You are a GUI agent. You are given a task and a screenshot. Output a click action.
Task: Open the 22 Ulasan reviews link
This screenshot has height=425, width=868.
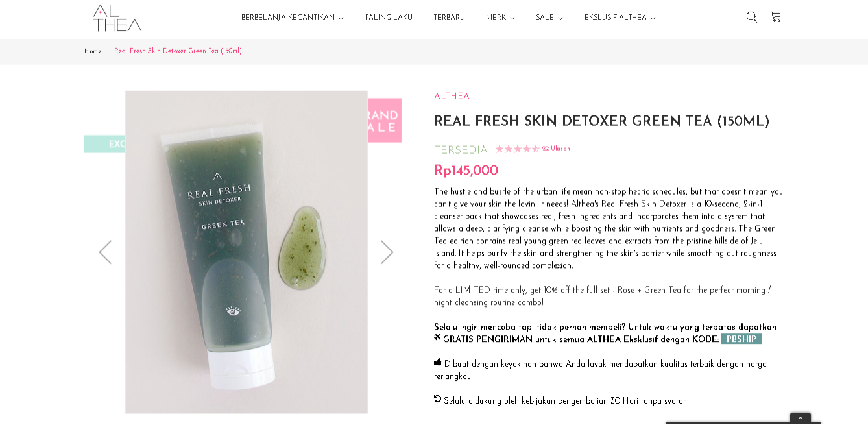[556, 149]
